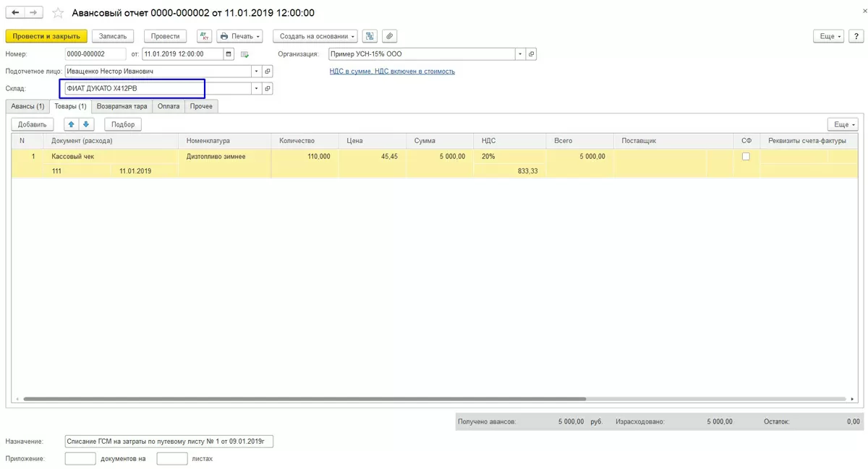Image resolution: width=868 pixels, height=469 pixels.
Task: Expand the Подотчетное лицо dropdown list
Action: click(x=256, y=71)
